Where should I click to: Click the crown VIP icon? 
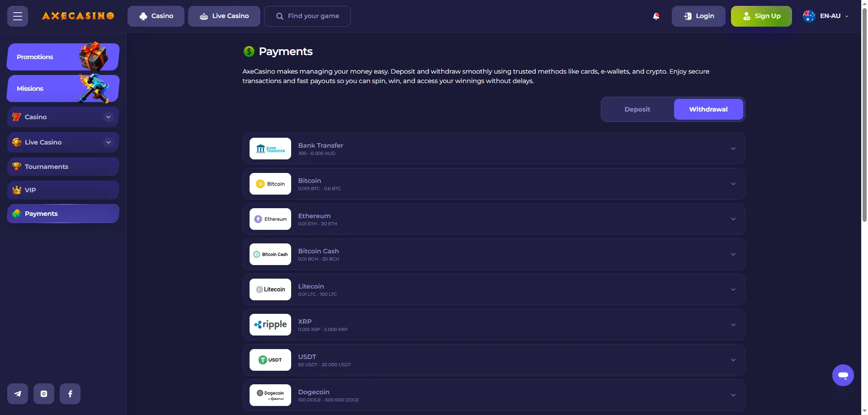(x=17, y=190)
